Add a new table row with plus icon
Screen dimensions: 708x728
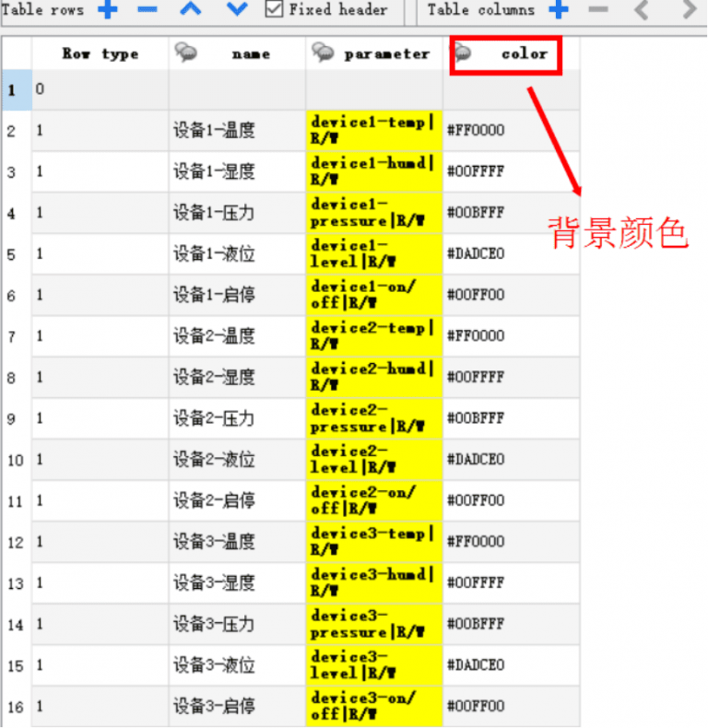[108, 10]
